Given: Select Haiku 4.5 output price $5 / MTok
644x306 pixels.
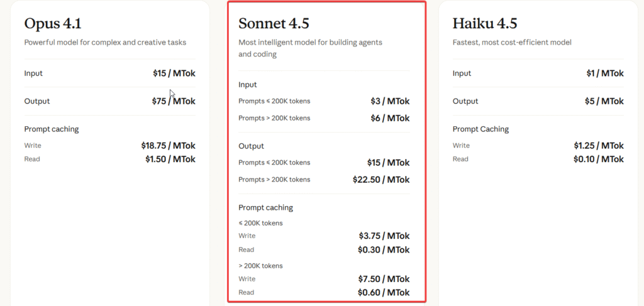Looking at the screenshot, I should [x=604, y=101].
